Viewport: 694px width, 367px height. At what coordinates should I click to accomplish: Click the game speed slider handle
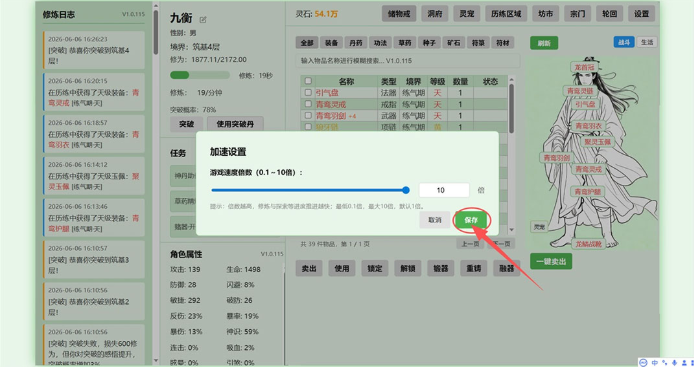406,190
